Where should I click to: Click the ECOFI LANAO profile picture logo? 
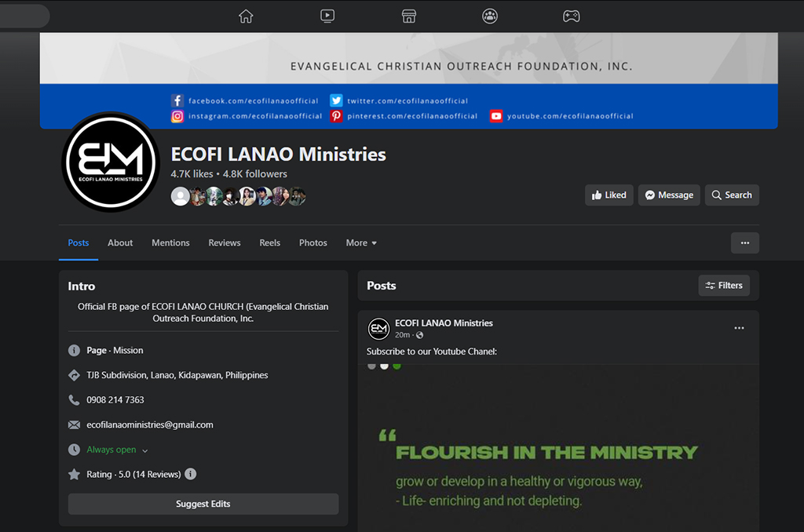pyautogui.click(x=111, y=162)
